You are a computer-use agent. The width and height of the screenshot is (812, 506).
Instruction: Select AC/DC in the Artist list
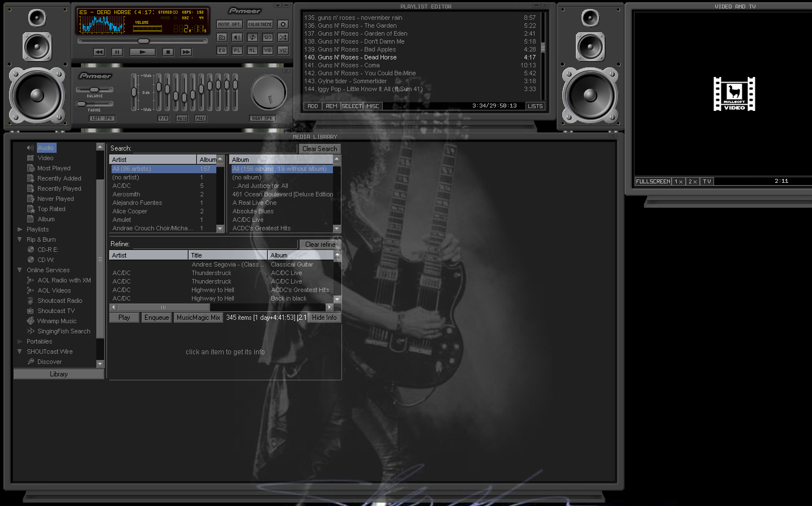click(122, 186)
